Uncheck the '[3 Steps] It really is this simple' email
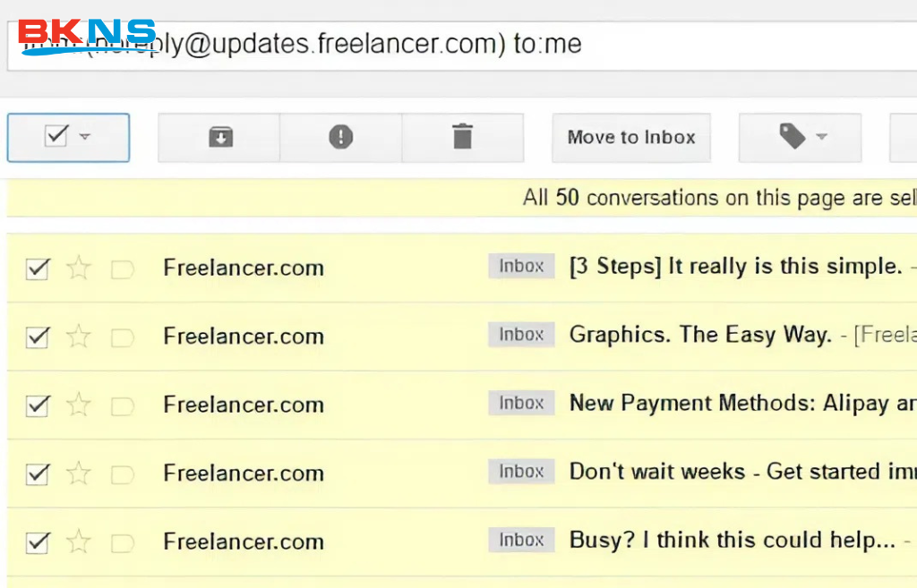 coord(37,268)
